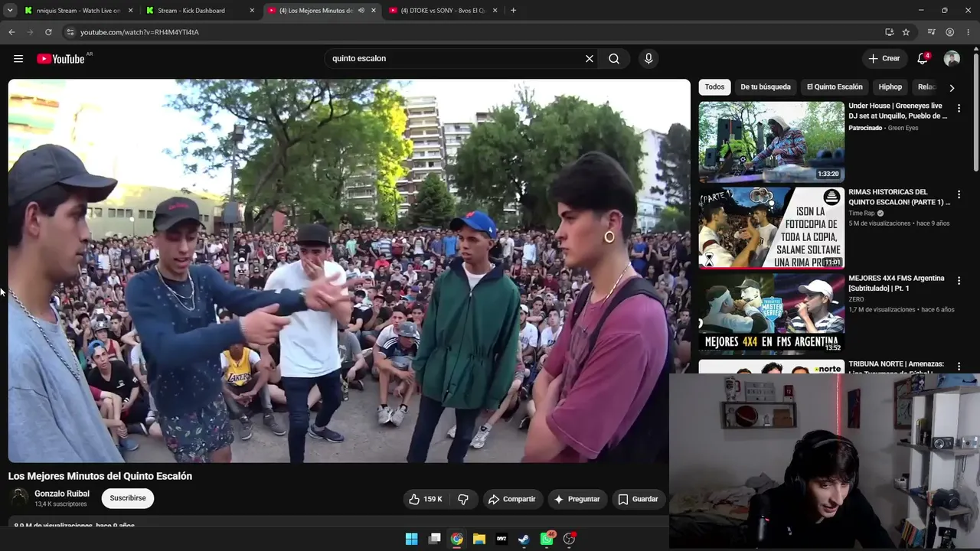Click the video player to pause
Image resolution: width=980 pixels, height=551 pixels.
[349, 271]
